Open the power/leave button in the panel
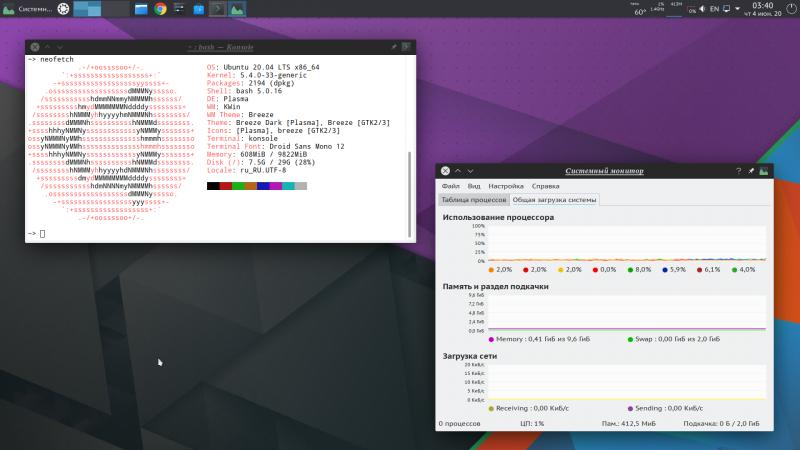The width and height of the screenshot is (800, 450). tap(791, 9)
